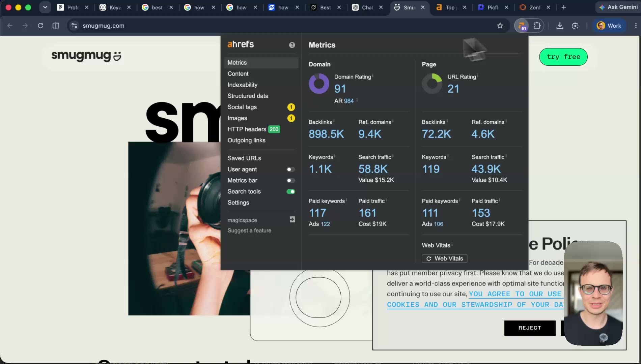Open the Chrome extensions puzzle icon
The height and width of the screenshot is (364, 641).
pyautogui.click(x=537, y=26)
